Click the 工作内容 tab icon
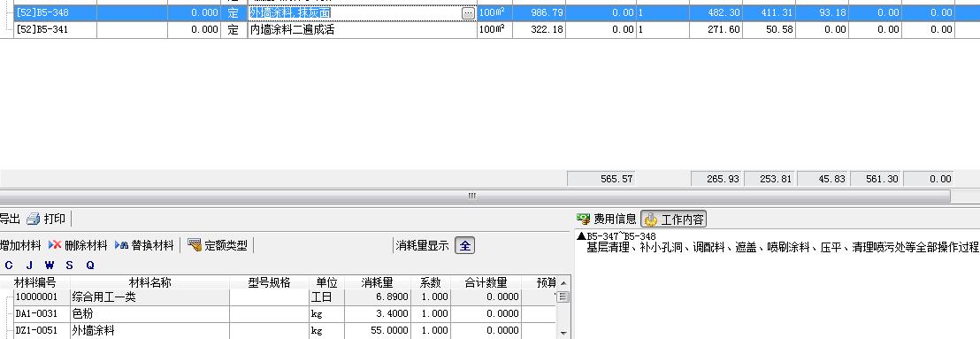The image size is (980, 339). click(651, 220)
